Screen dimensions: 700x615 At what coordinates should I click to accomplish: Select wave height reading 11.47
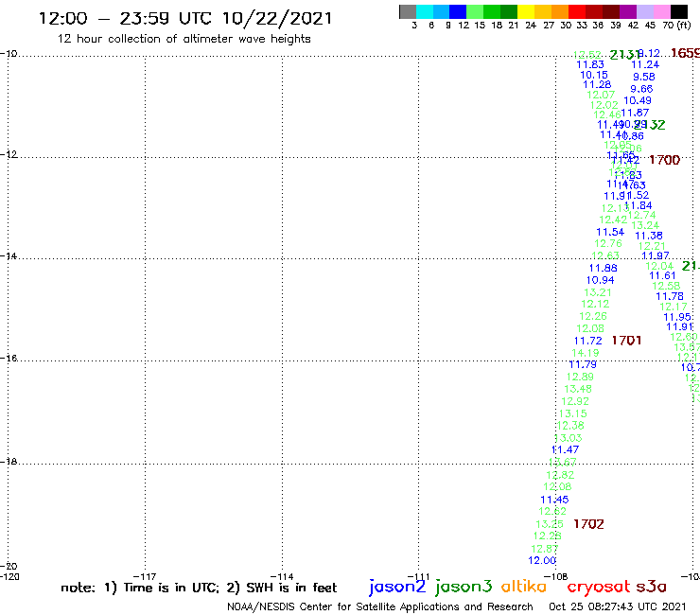click(565, 449)
